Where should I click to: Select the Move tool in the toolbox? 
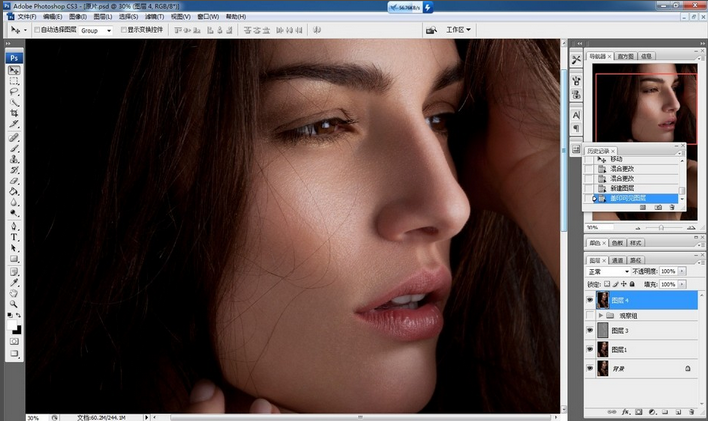(14, 70)
